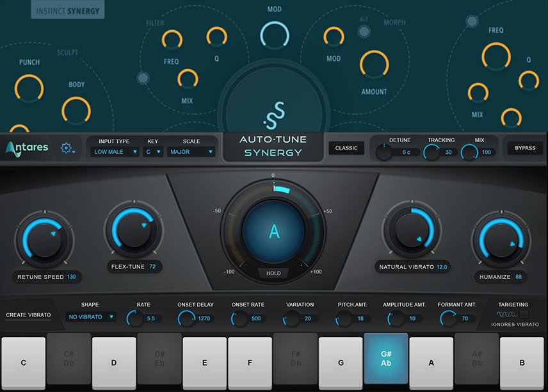This screenshot has width=548, height=392.
Task: Toggle the ALT button in the Morph section
Action: tap(364, 31)
